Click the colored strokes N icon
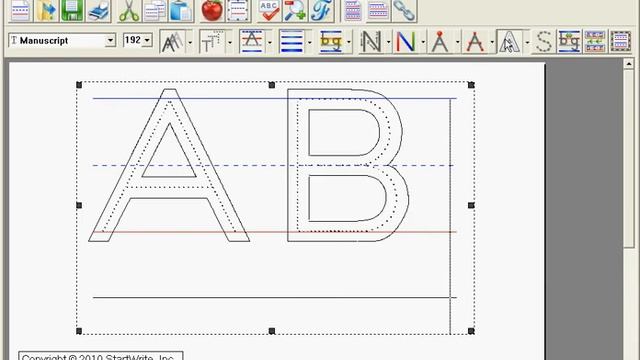Viewport: 640px width, 360px height. point(405,41)
